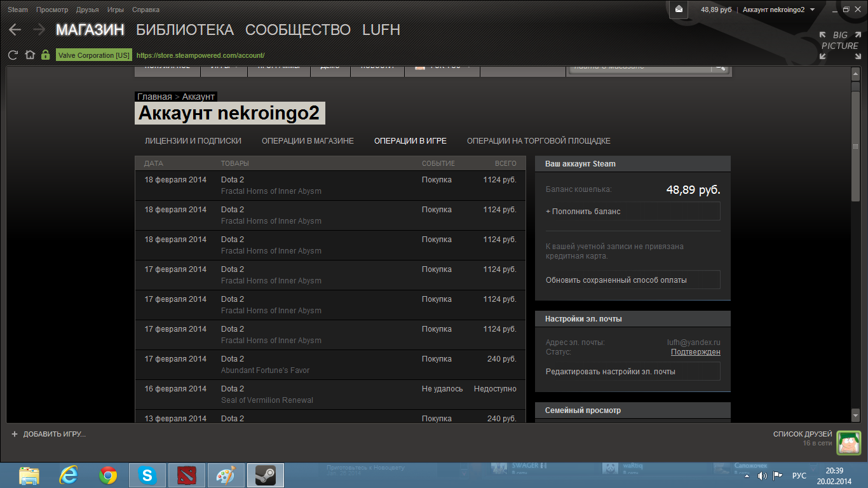Click + Пополнить баланс

tap(632, 212)
